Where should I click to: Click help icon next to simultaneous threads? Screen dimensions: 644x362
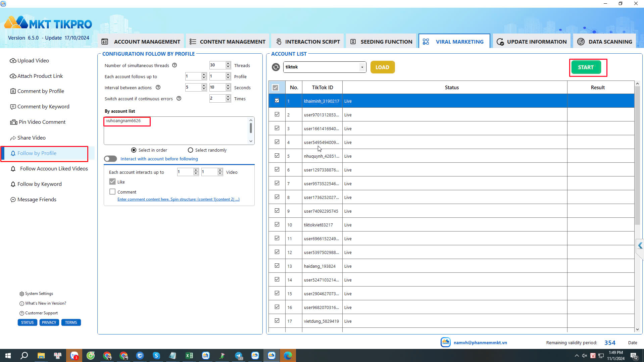click(x=175, y=65)
